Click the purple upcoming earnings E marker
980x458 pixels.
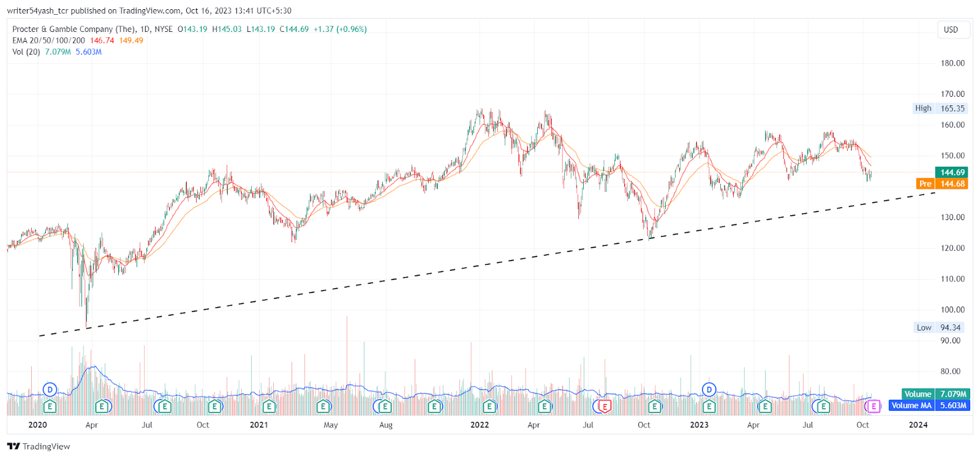point(874,406)
